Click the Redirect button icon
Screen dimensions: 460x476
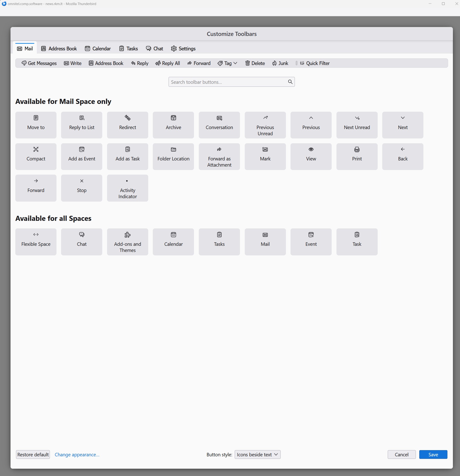click(x=127, y=118)
